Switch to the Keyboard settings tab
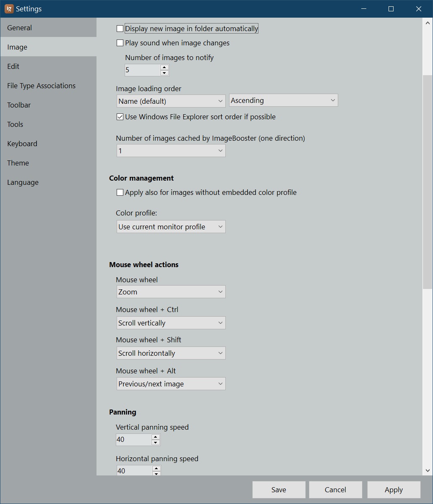Image resolution: width=433 pixels, height=504 pixels. coord(48,144)
